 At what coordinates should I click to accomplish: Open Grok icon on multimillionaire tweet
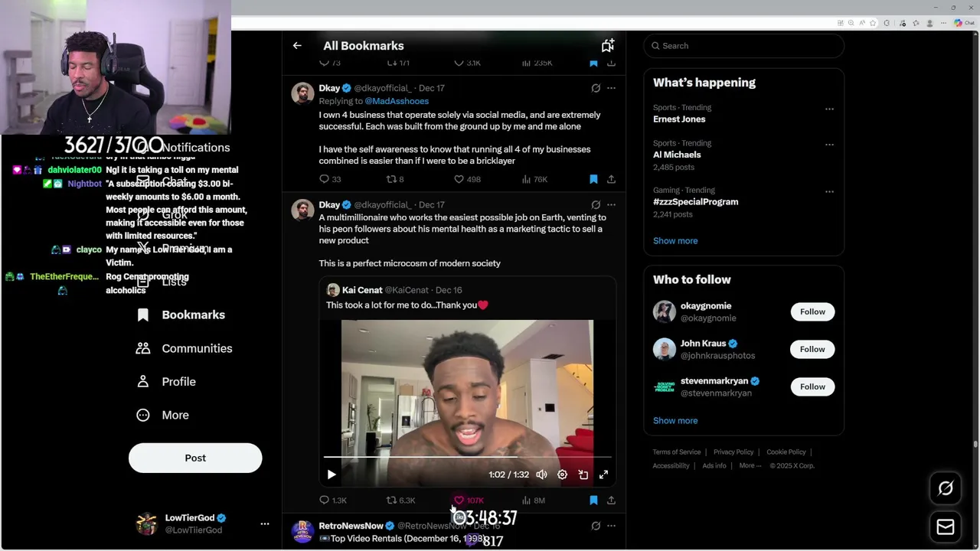click(x=596, y=205)
